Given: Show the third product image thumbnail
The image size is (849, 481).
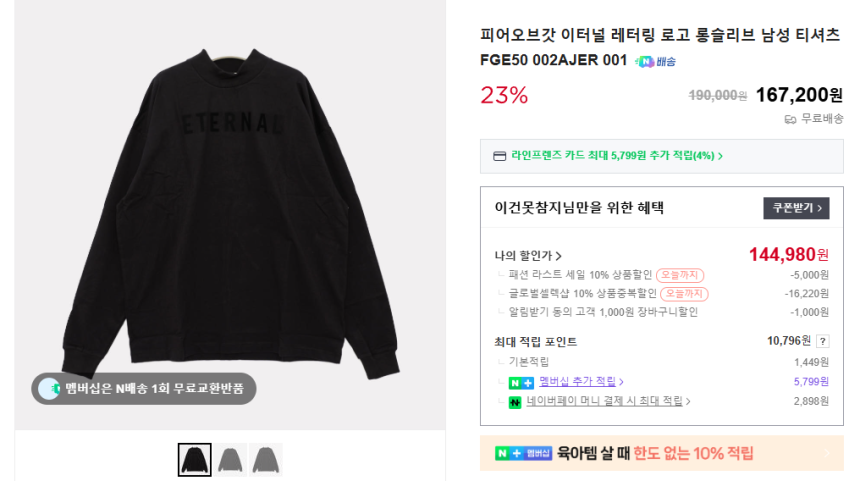Looking at the screenshot, I should coord(266,459).
